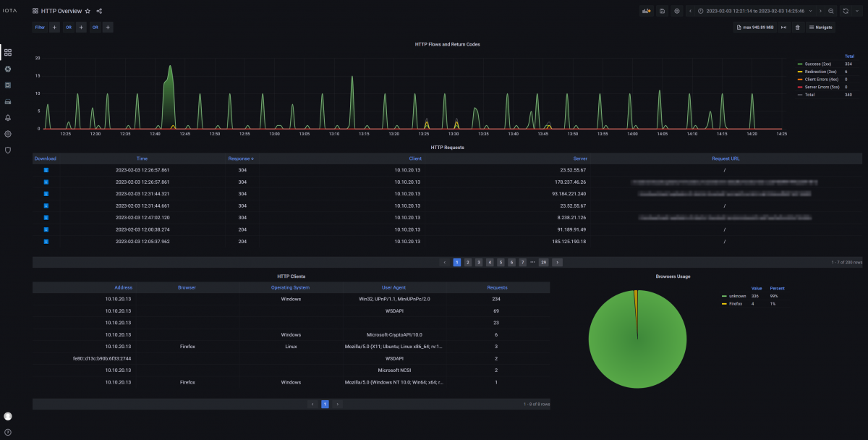This screenshot has width=868, height=440.
Task: Jump to page 29 of HTTP Requests
Action: pyautogui.click(x=543, y=262)
